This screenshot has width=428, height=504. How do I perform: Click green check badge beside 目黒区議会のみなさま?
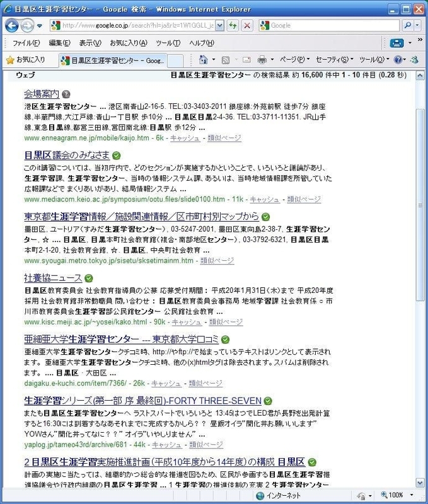click(117, 156)
